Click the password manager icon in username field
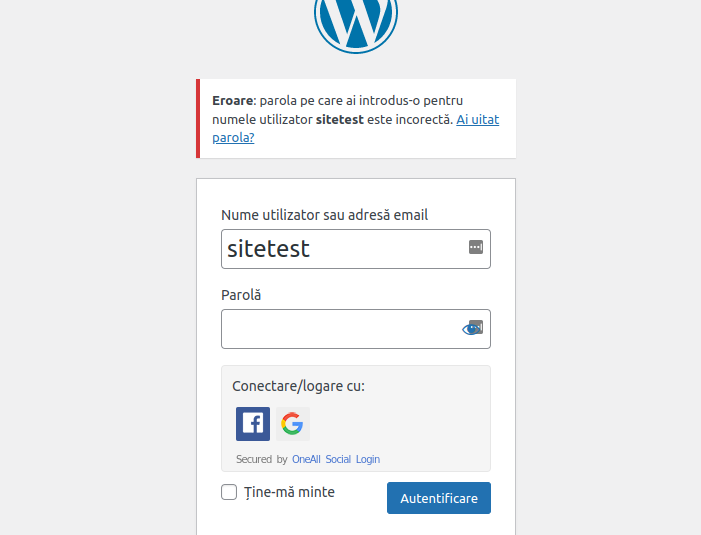701x535 pixels. [x=476, y=247]
